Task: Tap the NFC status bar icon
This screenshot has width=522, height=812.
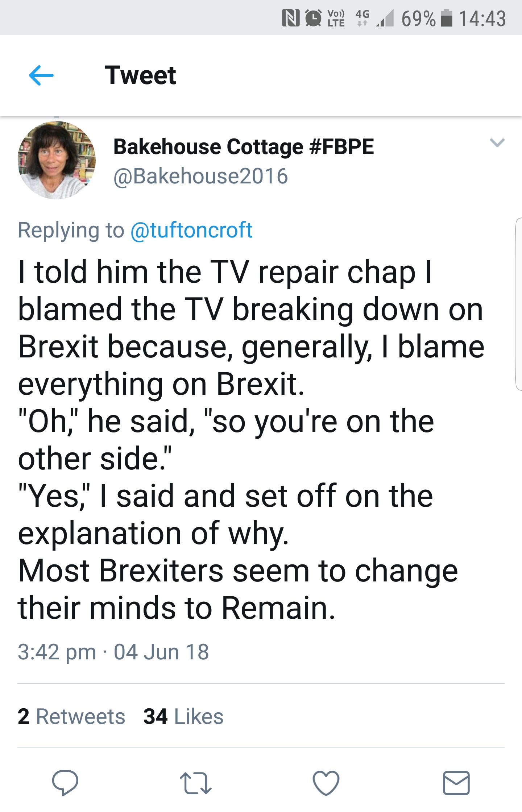Action: [x=291, y=18]
